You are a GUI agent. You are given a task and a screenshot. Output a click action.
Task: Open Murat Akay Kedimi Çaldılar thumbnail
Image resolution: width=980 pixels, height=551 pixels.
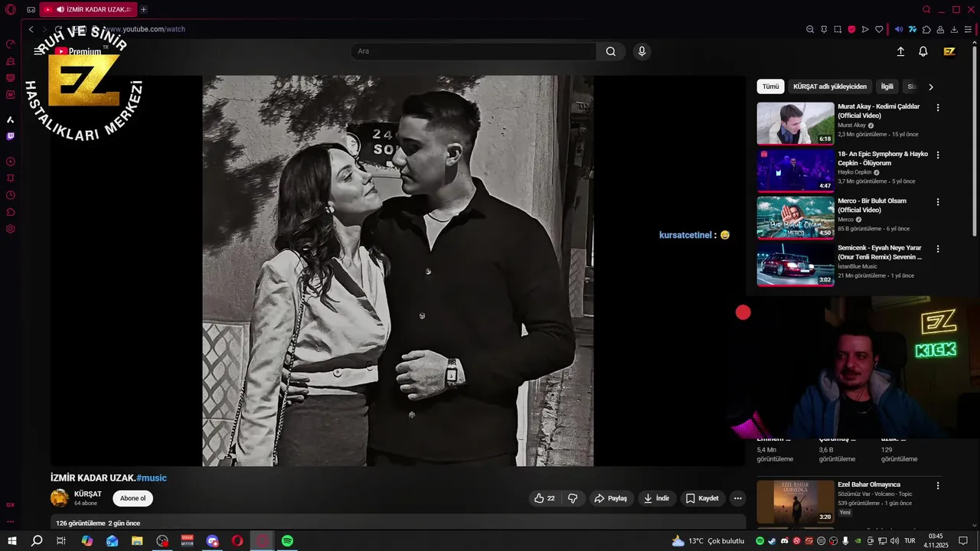click(795, 123)
